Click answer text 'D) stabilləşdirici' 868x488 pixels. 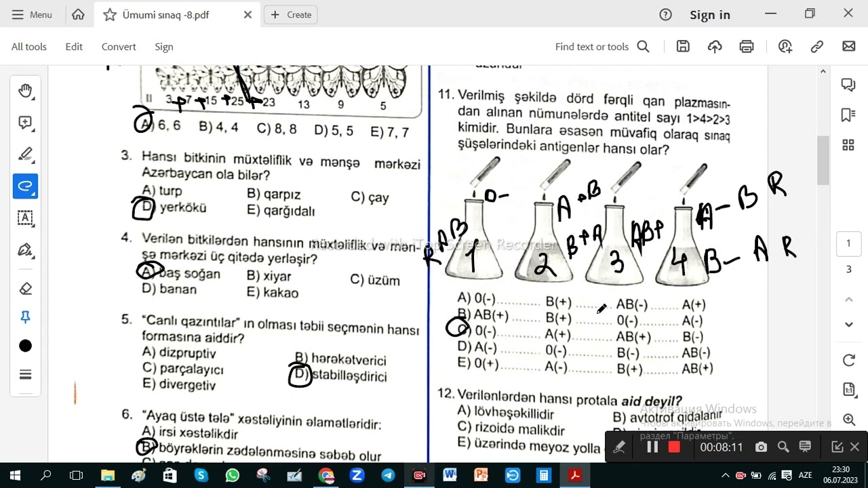point(341,375)
